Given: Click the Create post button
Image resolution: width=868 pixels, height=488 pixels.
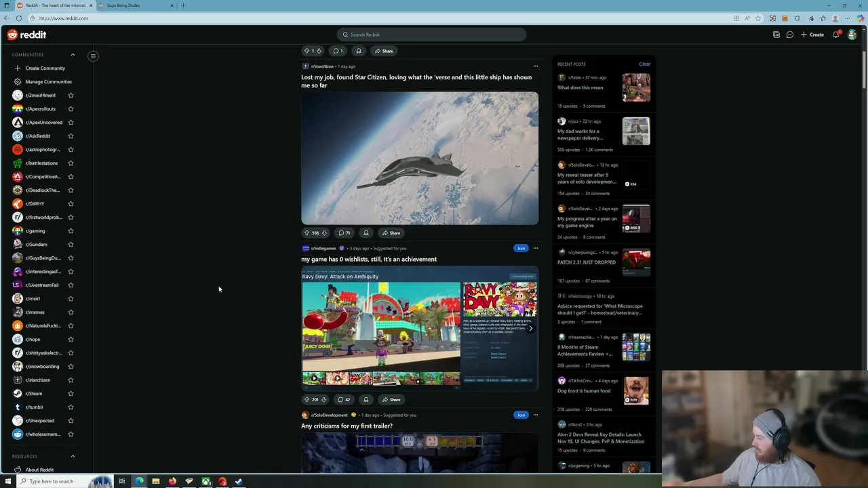Looking at the screenshot, I should (812, 35).
